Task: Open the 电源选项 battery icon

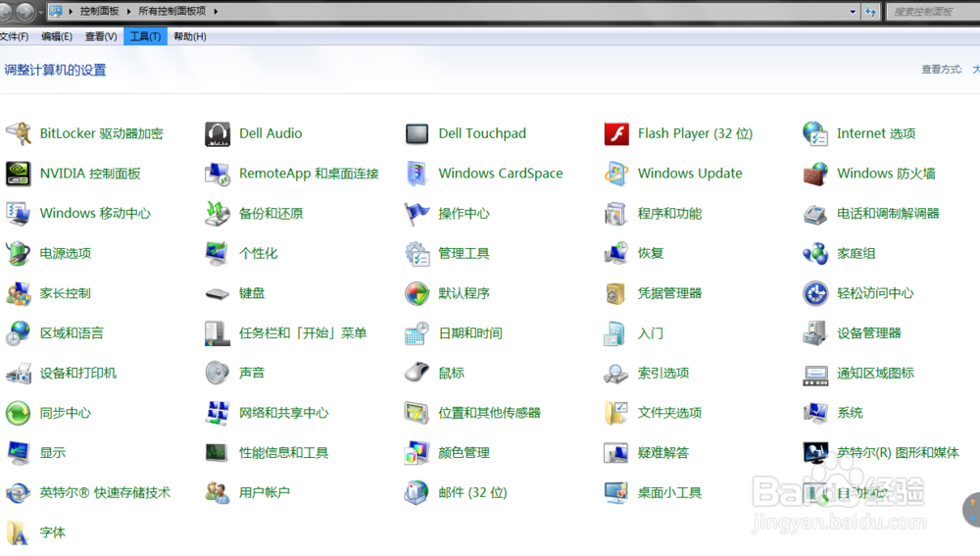Action: 18,253
